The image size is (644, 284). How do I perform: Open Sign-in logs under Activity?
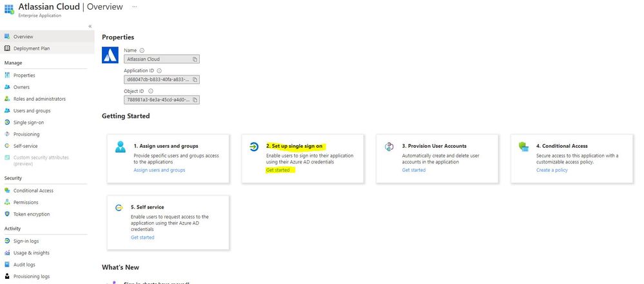click(26, 241)
